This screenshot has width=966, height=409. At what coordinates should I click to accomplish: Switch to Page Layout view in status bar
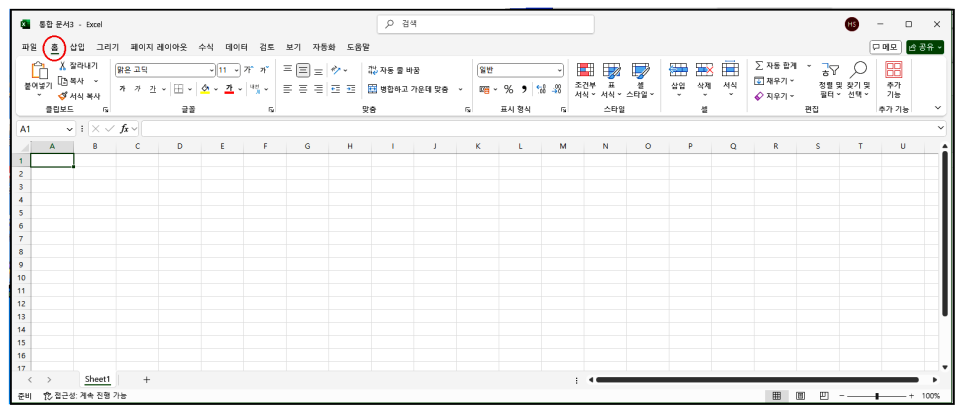pyautogui.click(x=800, y=395)
